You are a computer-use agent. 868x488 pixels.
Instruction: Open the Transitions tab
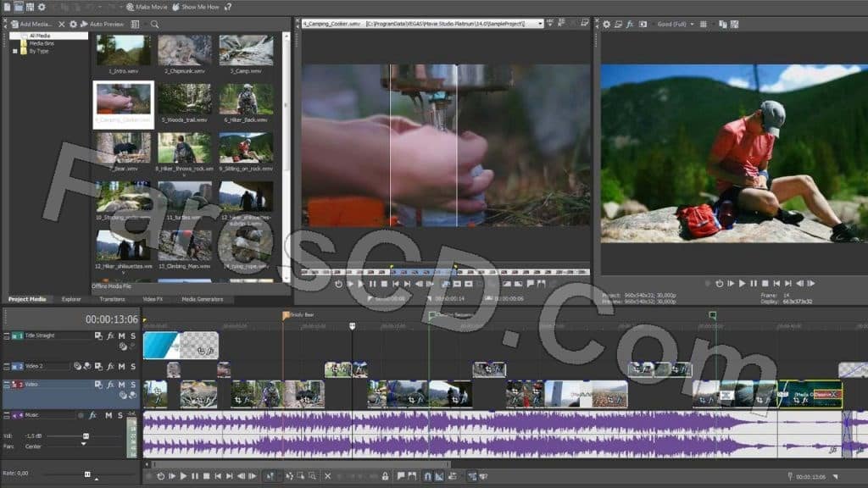tap(113, 299)
